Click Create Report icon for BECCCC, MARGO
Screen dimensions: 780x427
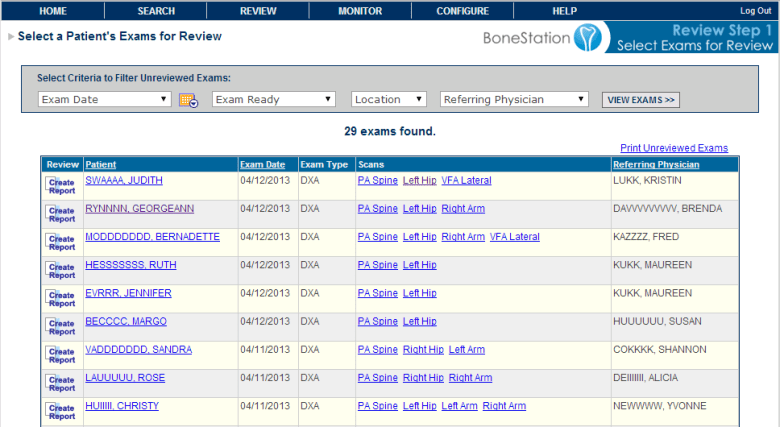(x=61, y=325)
